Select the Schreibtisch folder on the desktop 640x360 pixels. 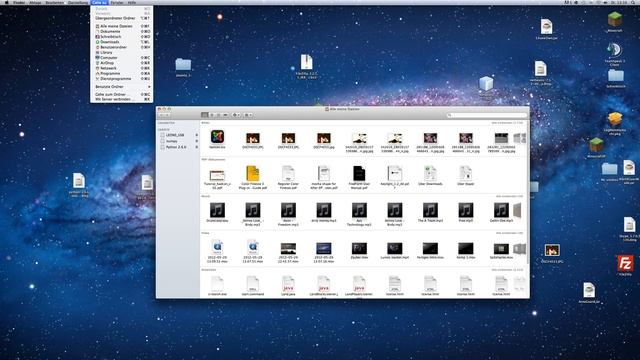click(616, 76)
